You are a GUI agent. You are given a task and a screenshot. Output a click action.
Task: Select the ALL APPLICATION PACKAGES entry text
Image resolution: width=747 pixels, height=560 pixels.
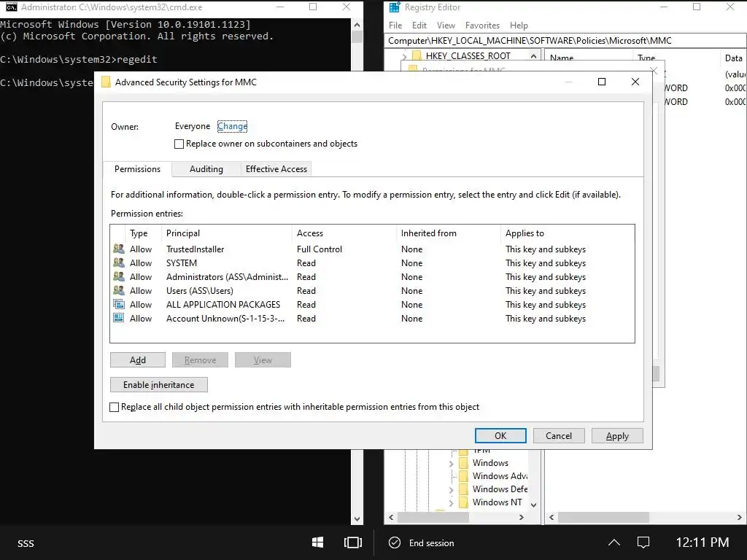[x=223, y=304]
